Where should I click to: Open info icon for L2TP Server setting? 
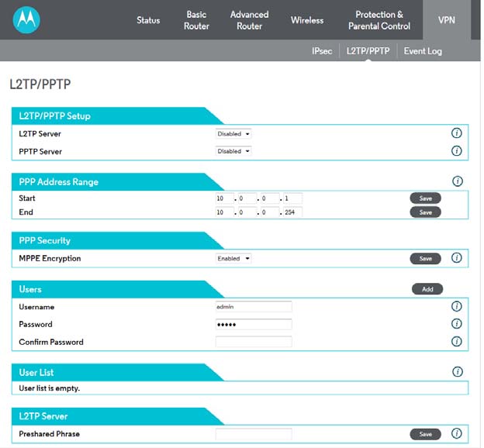point(457,133)
